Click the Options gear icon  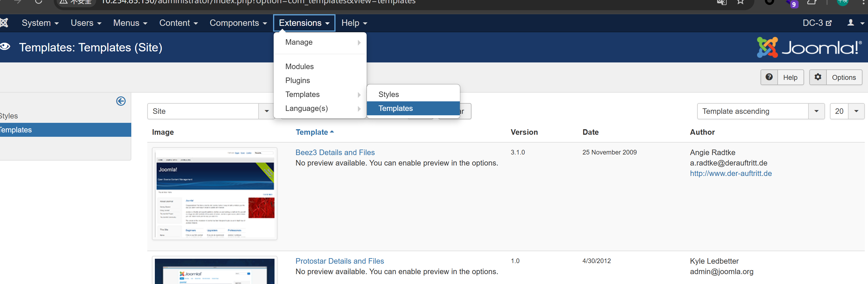tap(818, 77)
